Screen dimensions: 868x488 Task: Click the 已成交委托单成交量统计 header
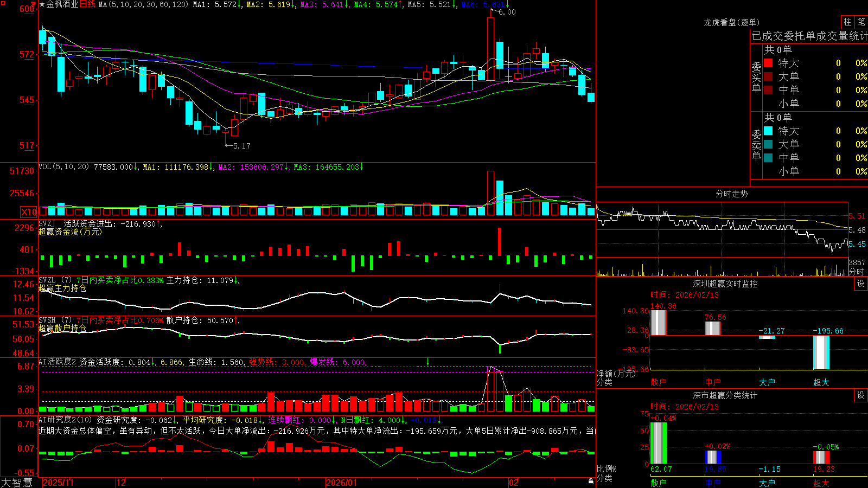pos(809,36)
